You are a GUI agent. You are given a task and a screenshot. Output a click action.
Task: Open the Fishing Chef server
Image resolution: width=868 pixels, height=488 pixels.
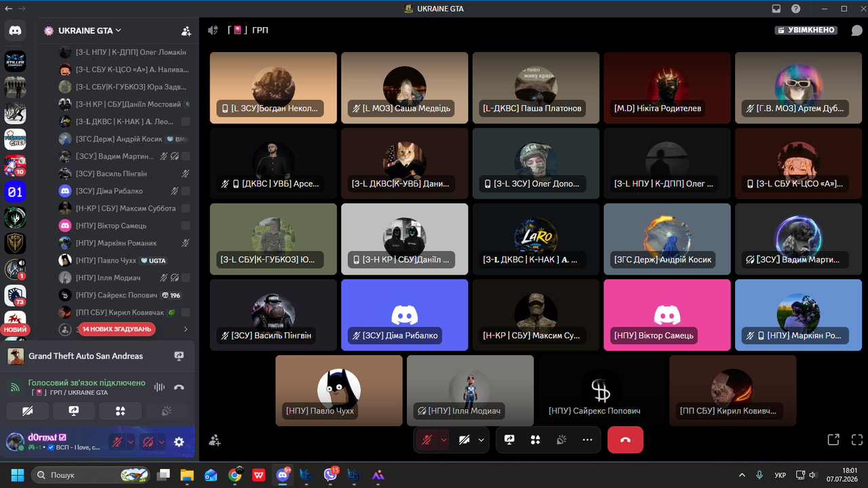coord(15,139)
